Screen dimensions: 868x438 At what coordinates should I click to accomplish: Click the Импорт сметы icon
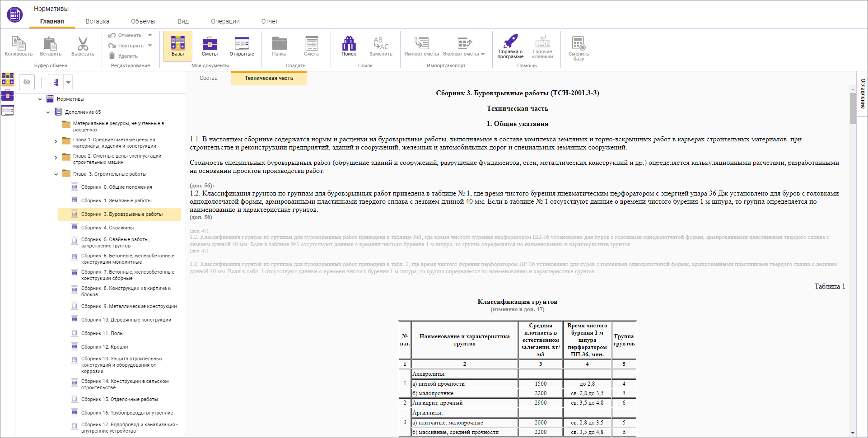[421, 46]
